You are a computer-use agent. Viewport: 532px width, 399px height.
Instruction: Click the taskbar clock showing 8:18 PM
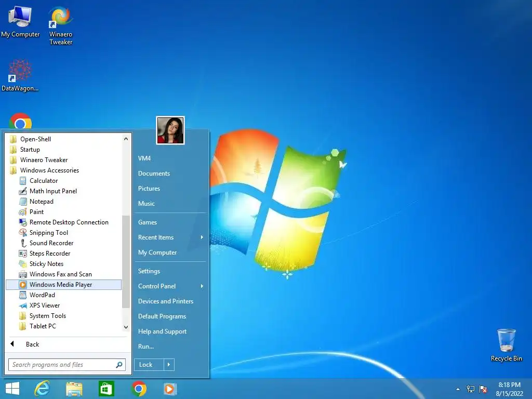tap(510, 389)
